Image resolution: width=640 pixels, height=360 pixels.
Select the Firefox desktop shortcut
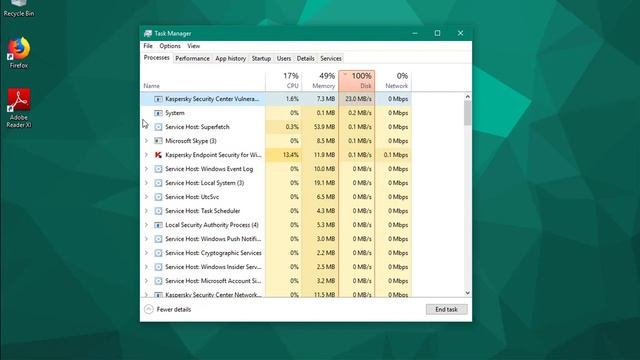tap(18, 52)
